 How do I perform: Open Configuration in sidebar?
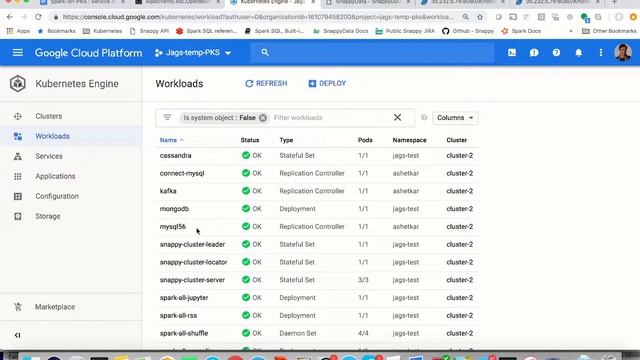(57, 196)
